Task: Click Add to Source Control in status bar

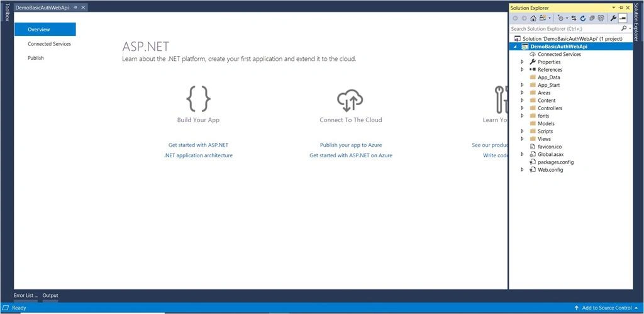Action: tap(606, 308)
